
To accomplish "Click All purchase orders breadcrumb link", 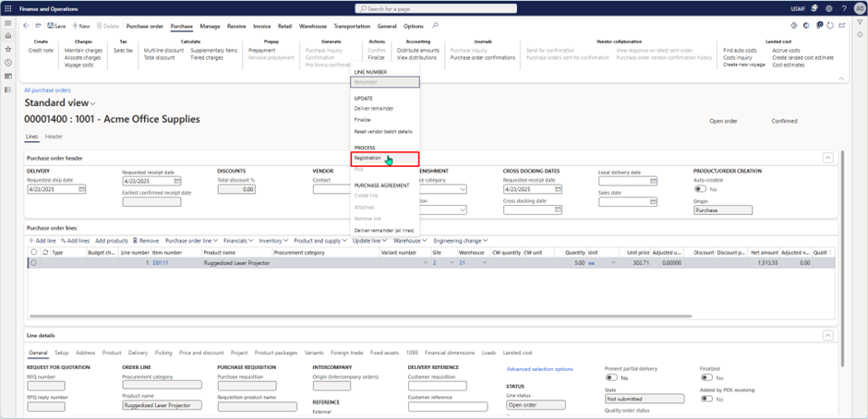I will (x=48, y=90).
